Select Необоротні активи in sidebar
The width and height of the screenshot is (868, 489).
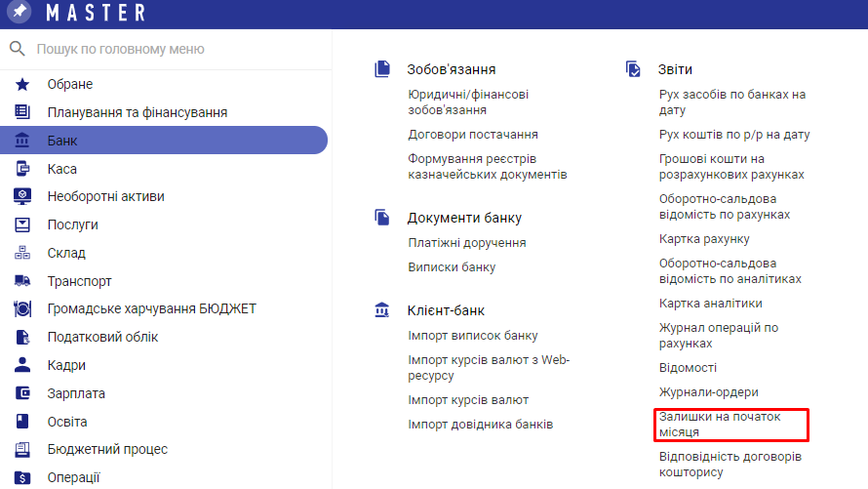105,196
